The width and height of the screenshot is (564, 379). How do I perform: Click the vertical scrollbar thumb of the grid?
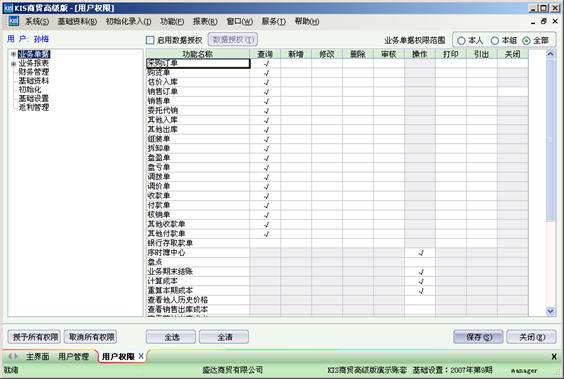[550, 140]
